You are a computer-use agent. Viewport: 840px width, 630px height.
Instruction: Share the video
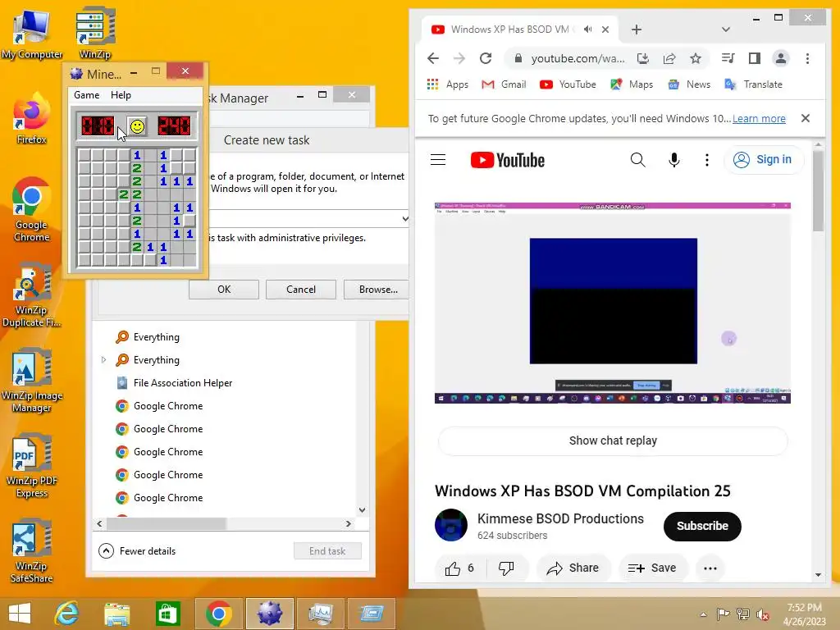[x=573, y=568]
